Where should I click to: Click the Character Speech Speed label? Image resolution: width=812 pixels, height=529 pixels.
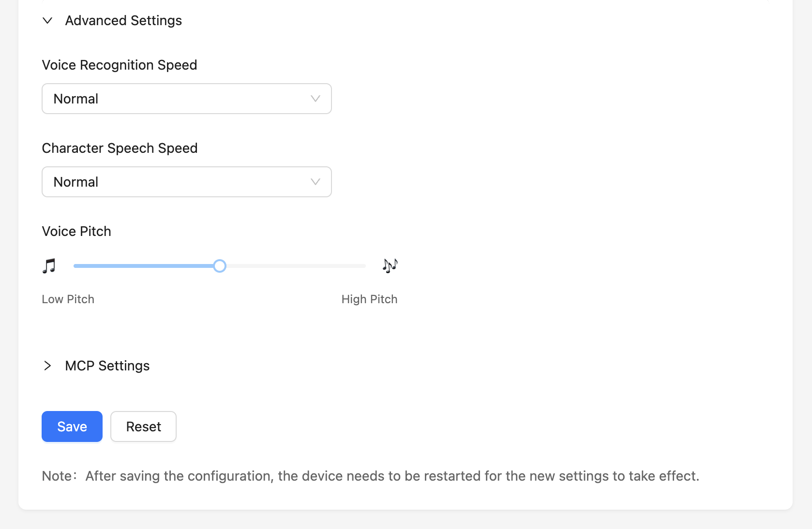pos(120,148)
